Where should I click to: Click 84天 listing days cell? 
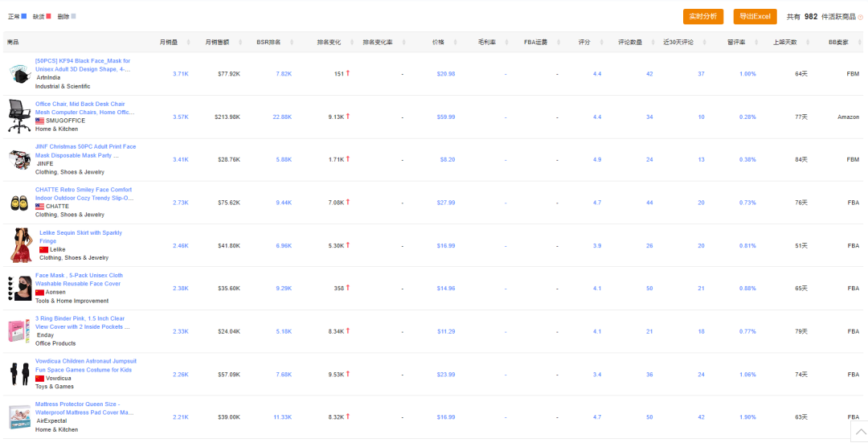pyautogui.click(x=801, y=159)
